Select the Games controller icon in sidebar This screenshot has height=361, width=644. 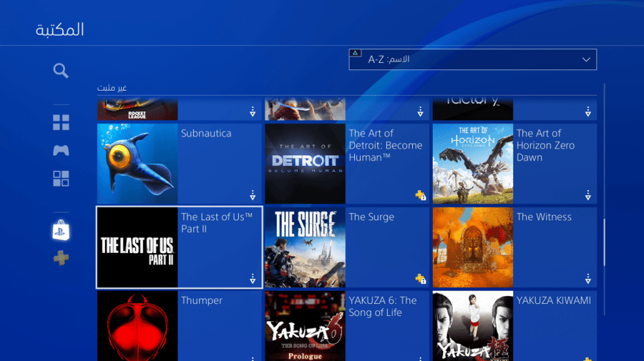pos(61,150)
